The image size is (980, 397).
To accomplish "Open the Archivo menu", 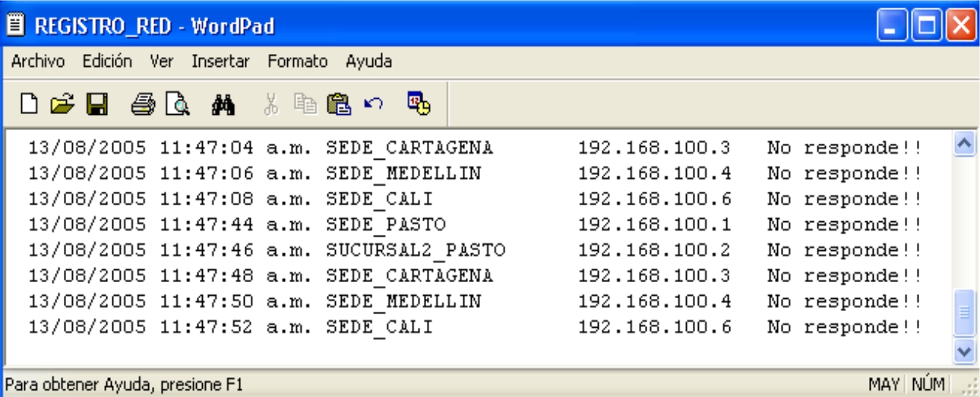I will pos(38,62).
